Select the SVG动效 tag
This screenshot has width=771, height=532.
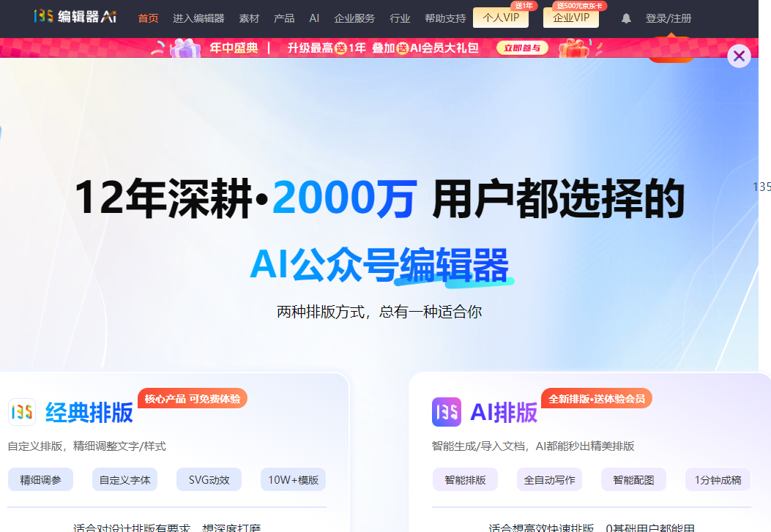tap(209, 479)
